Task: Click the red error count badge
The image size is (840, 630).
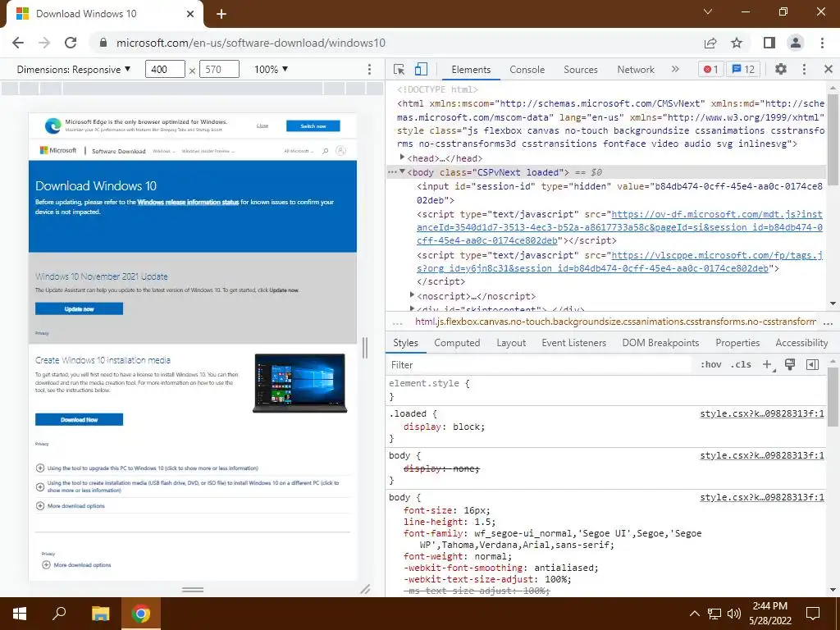Action: (x=710, y=69)
